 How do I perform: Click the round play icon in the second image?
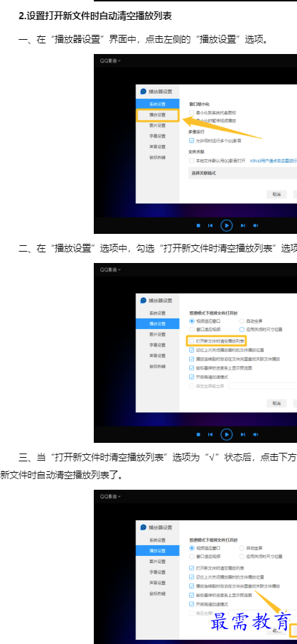tap(227, 434)
